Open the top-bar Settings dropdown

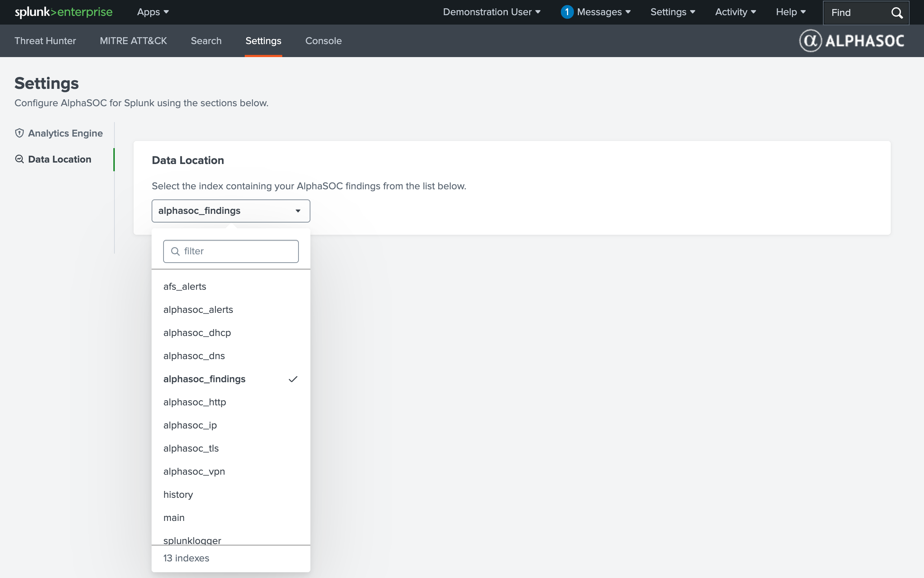(x=673, y=12)
